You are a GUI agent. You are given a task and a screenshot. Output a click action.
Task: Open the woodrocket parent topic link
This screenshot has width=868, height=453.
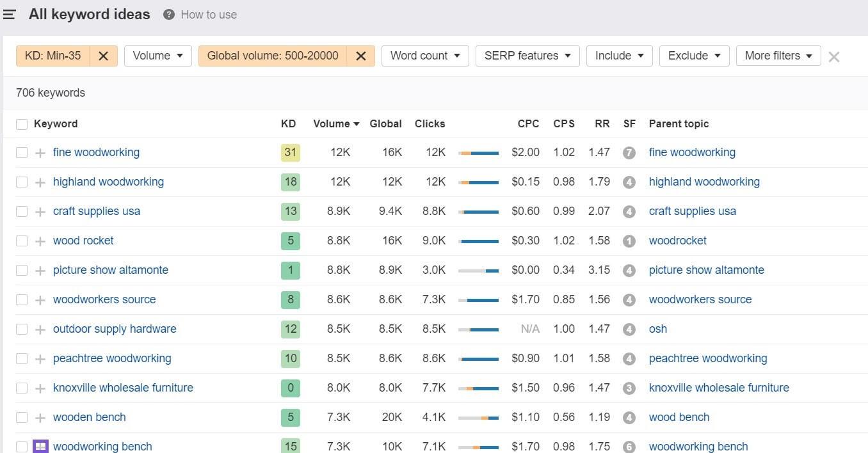pyautogui.click(x=678, y=241)
